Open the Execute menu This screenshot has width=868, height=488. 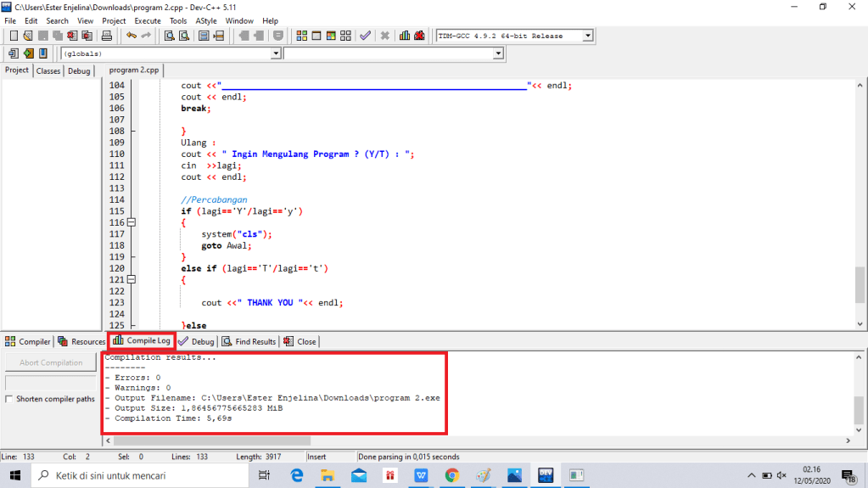pos(147,20)
